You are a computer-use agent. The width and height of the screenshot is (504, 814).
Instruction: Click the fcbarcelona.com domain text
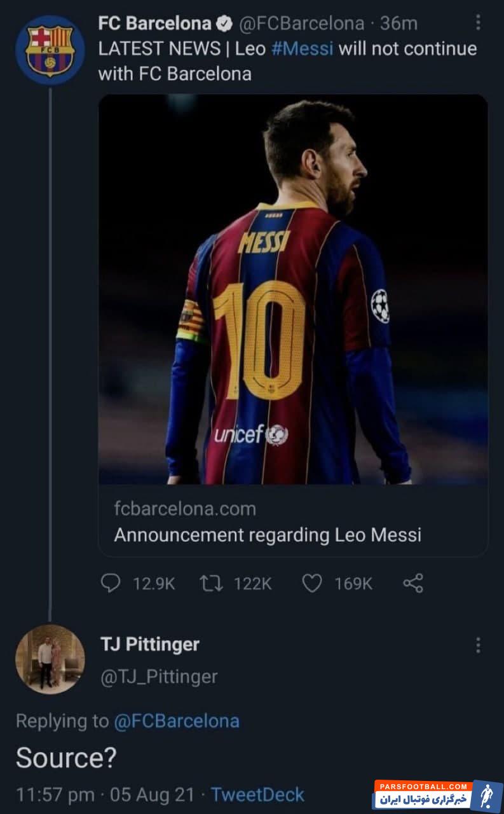coord(185,509)
